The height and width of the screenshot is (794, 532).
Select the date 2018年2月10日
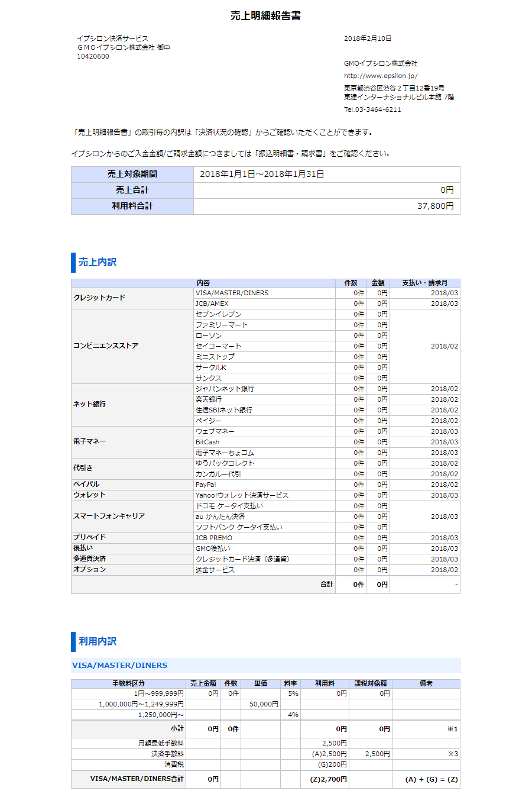[368, 38]
